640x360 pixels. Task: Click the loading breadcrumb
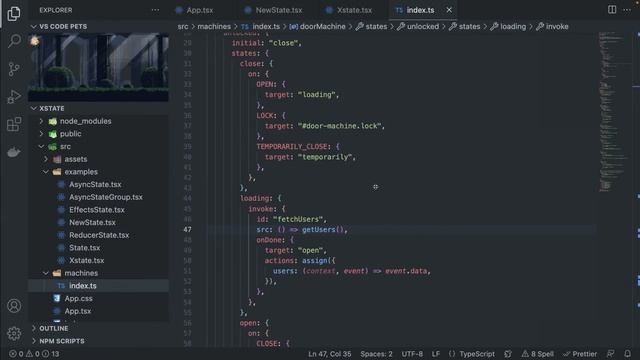tap(508, 27)
